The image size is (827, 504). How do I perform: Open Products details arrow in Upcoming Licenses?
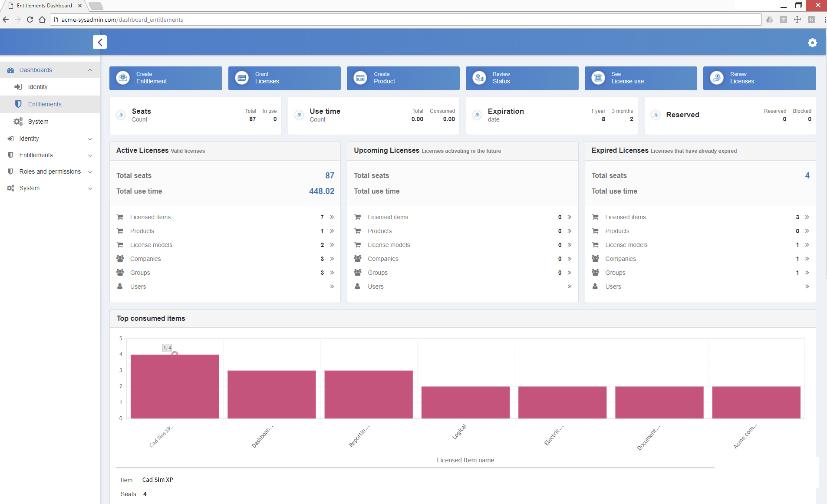[x=569, y=231]
